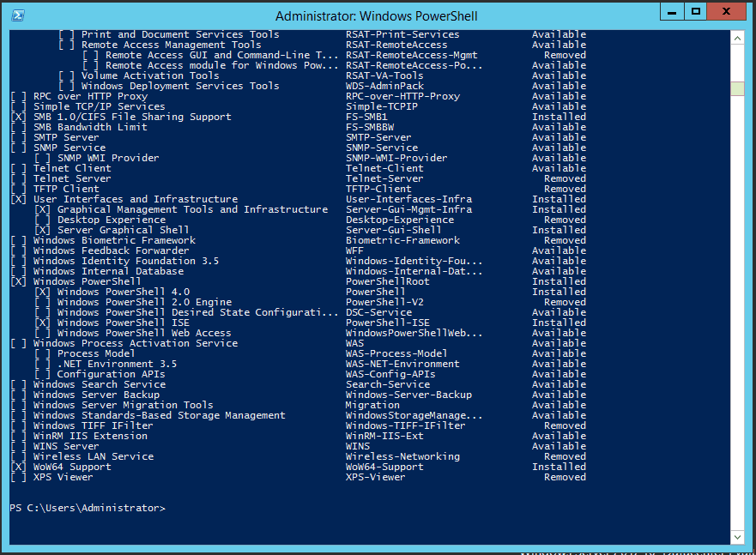Click 'Windows-TIFF-IFilter' name
The width and height of the screenshot is (756, 555).
[406, 425]
